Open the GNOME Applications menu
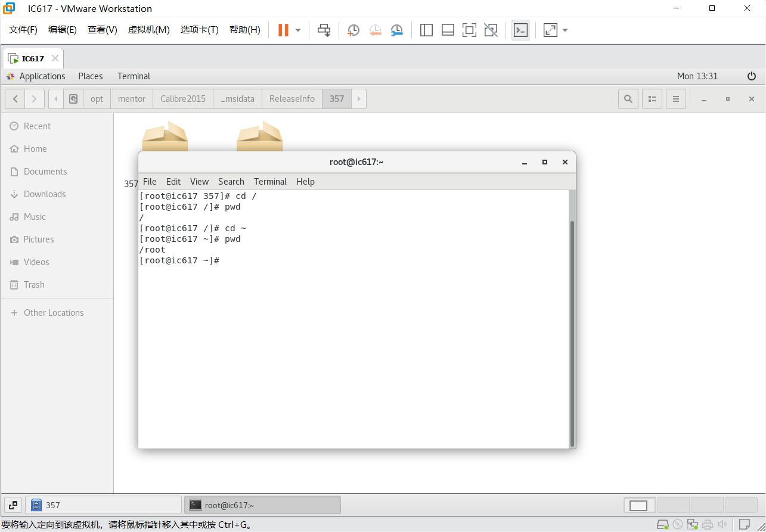The width and height of the screenshot is (766, 532). [36, 76]
